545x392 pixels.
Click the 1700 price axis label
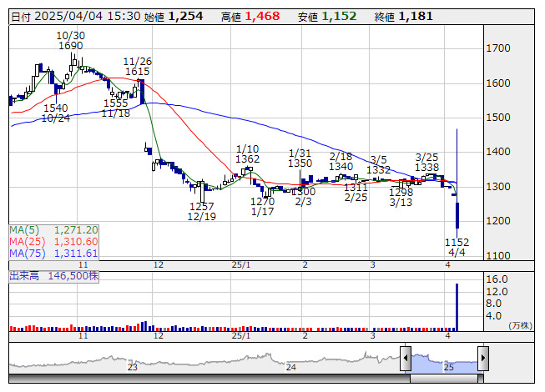(498, 48)
